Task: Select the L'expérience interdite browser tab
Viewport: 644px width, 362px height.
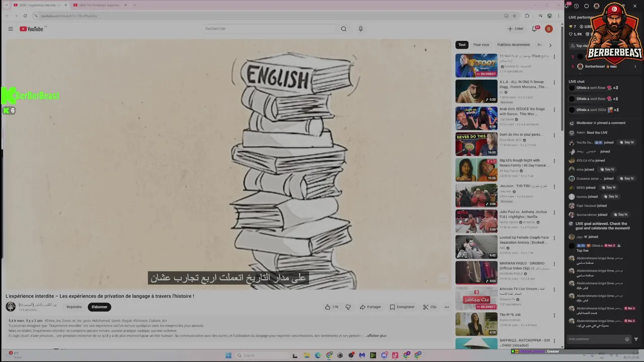Action: (40, 5)
